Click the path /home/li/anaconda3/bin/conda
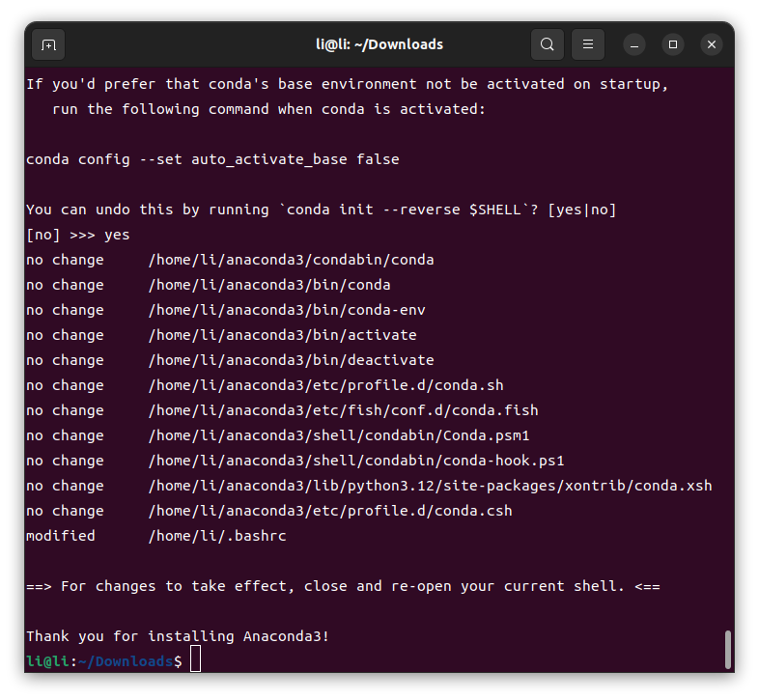 click(x=269, y=285)
